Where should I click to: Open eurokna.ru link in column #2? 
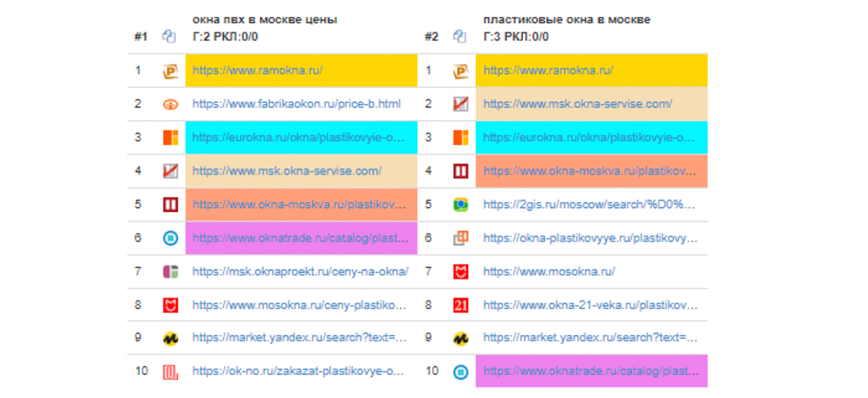tap(590, 137)
